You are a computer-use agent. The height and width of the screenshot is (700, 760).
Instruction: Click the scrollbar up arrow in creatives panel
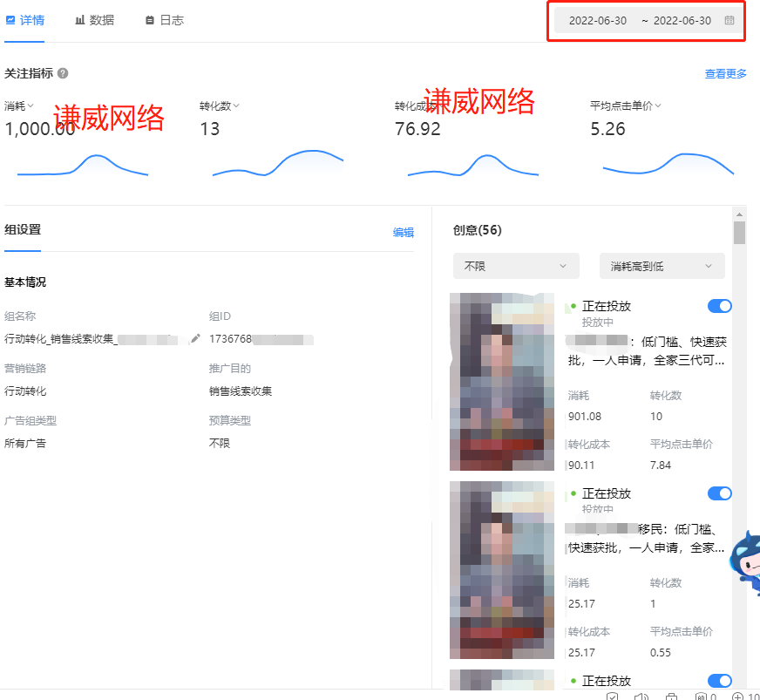[739, 214]
